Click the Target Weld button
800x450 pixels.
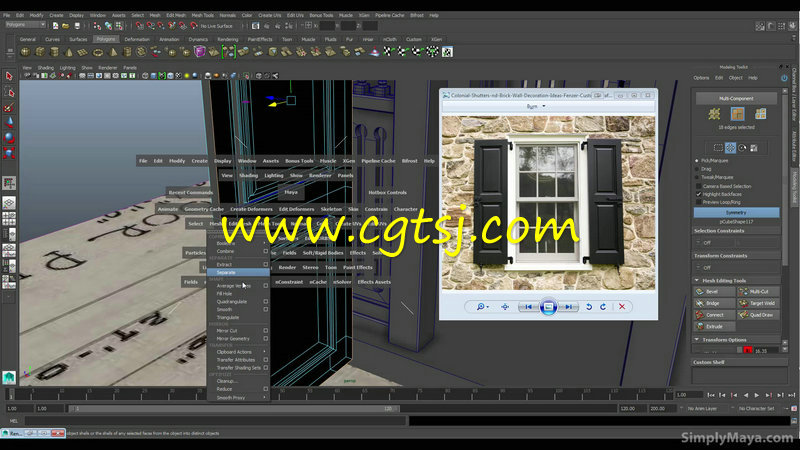coord(759,304)
